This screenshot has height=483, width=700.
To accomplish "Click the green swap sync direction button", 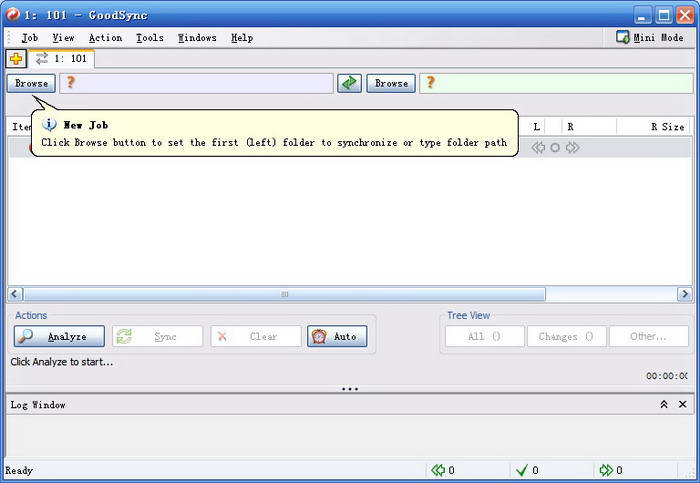I will tap(349, 83).
